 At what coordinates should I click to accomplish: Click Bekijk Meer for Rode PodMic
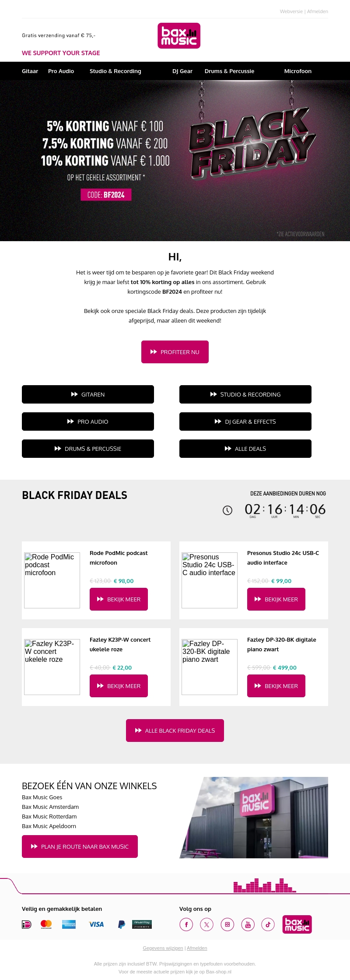click(119, 599)
